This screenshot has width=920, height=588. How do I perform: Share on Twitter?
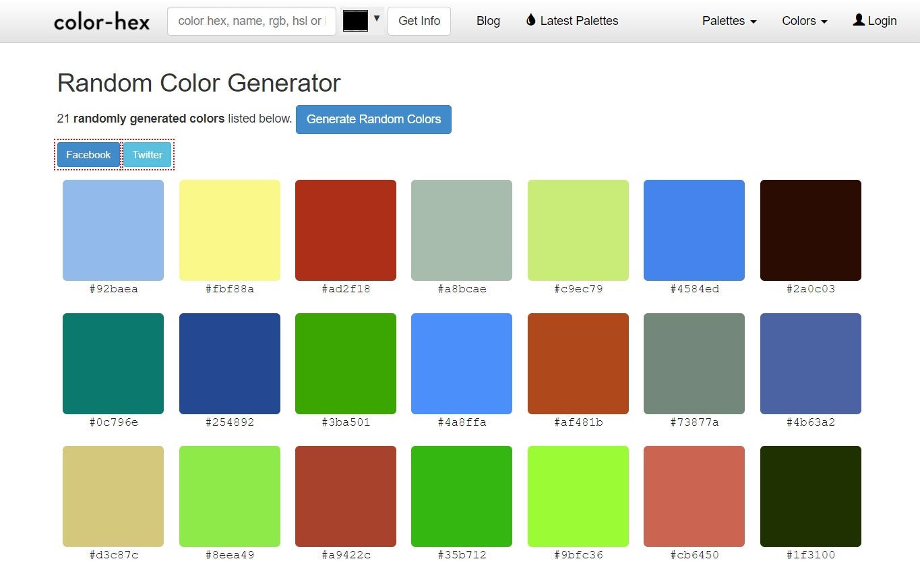[147, 154]
